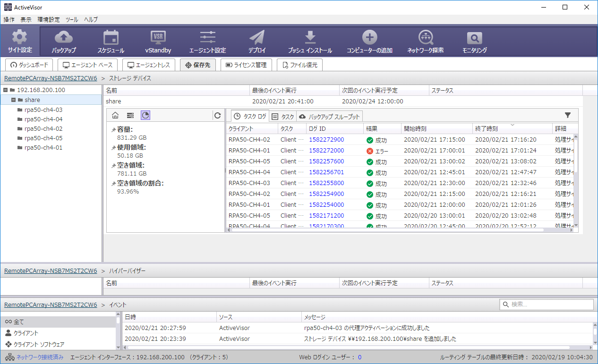Toggle the storage list view icon
The width and height of the screenshot is (598, 364).
[x=130, y=115]
